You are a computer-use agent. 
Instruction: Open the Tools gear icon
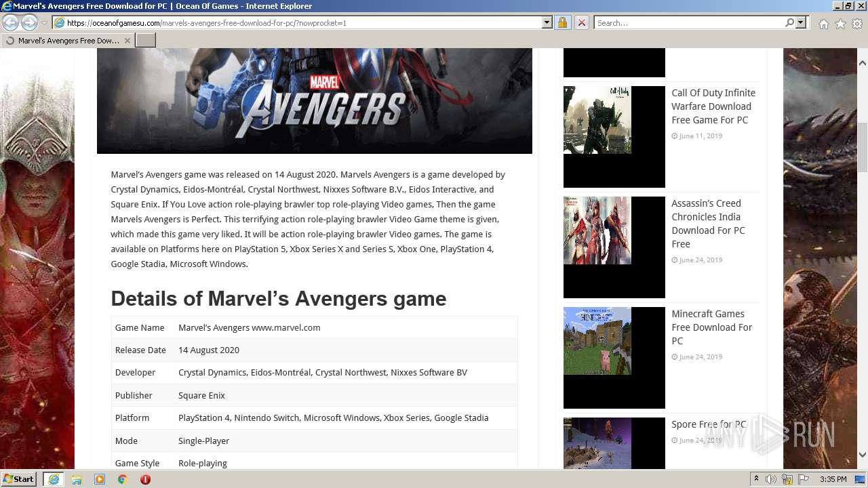857,24
